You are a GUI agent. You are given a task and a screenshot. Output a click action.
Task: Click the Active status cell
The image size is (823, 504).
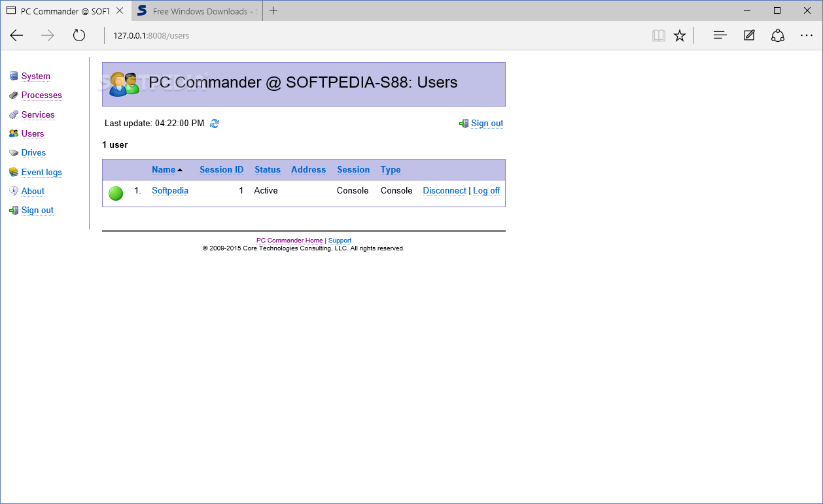(266, 191)
